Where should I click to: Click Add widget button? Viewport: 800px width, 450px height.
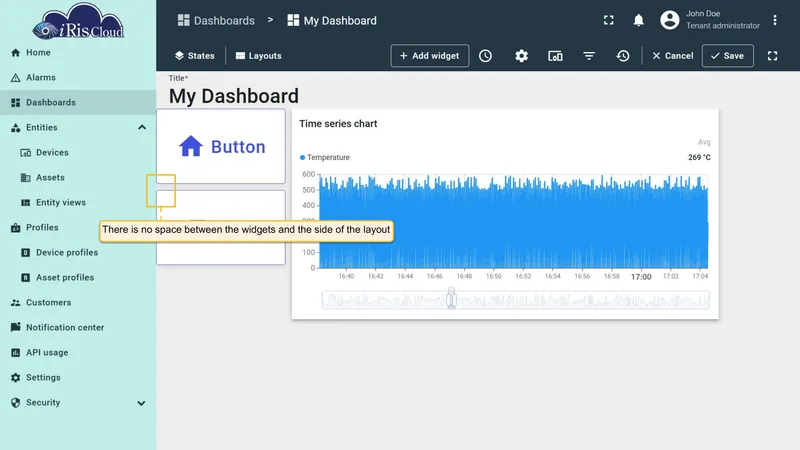(x=430, y=56)
